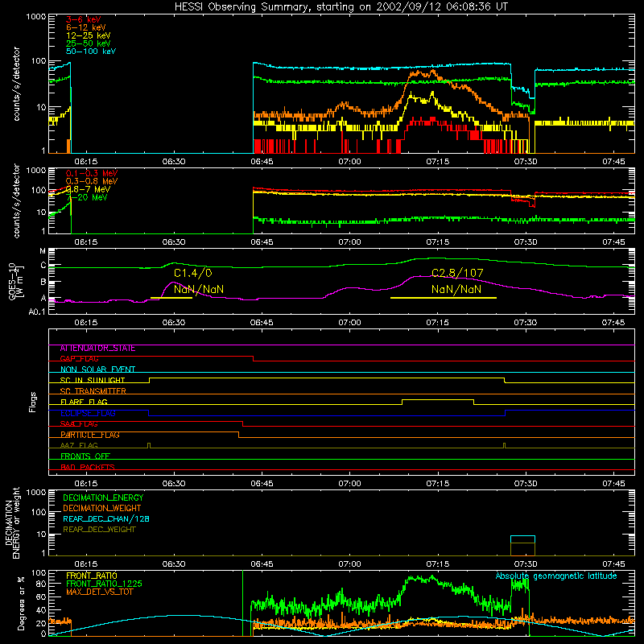Click the FRONT_RATIO legend label
644x644 pixels.
[x=92, y=576]
